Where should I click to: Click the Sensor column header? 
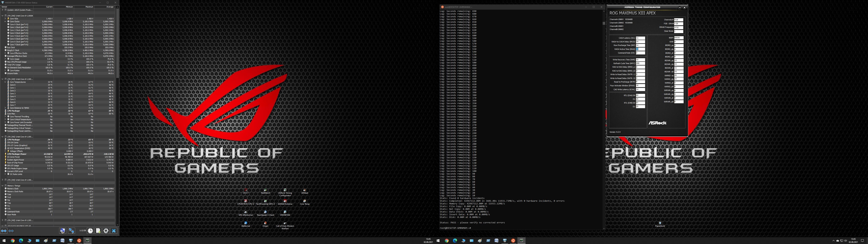17,7
